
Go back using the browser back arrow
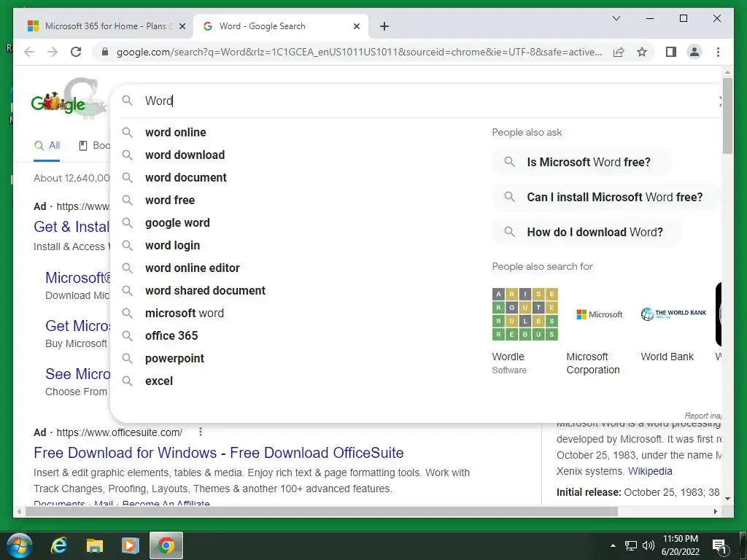tap(29, 52)
